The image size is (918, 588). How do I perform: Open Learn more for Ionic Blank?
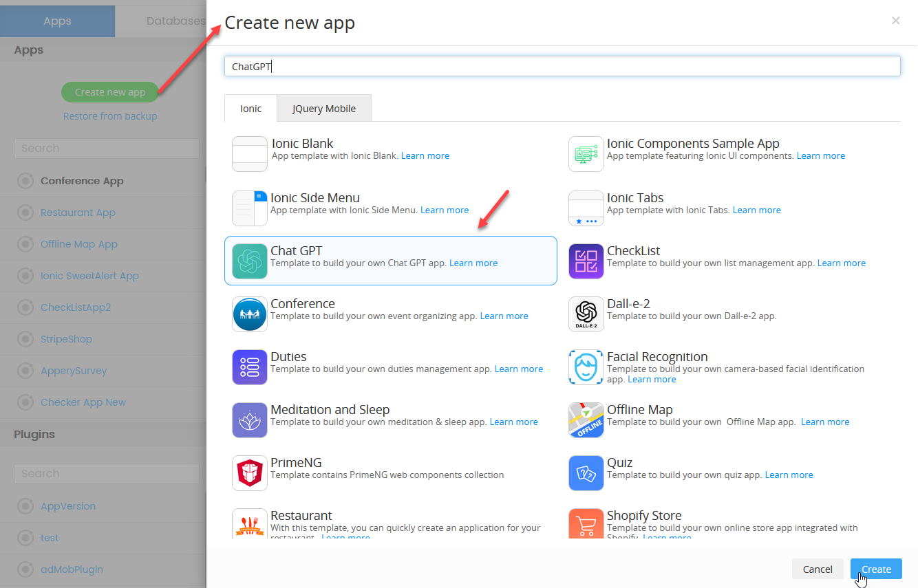point(425,155)
